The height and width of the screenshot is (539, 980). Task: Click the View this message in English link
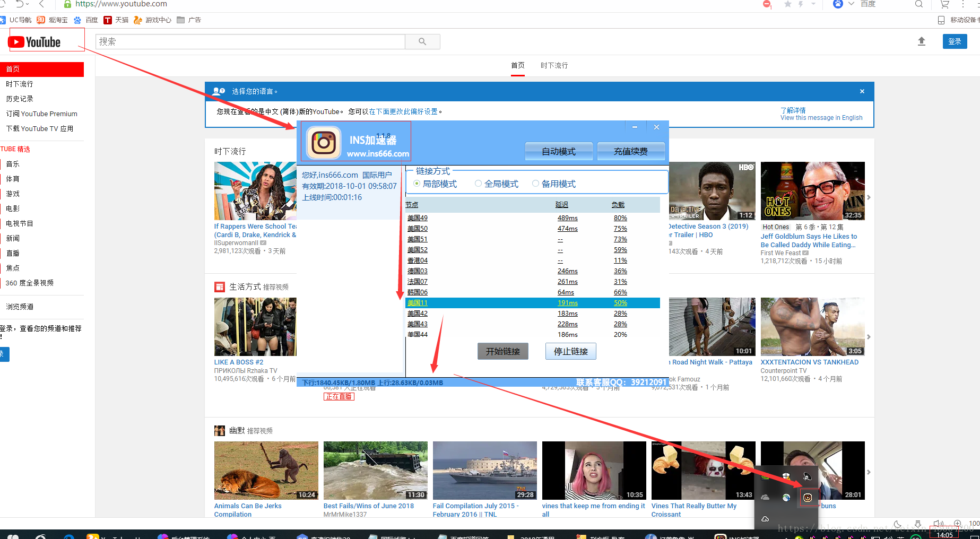821,118
